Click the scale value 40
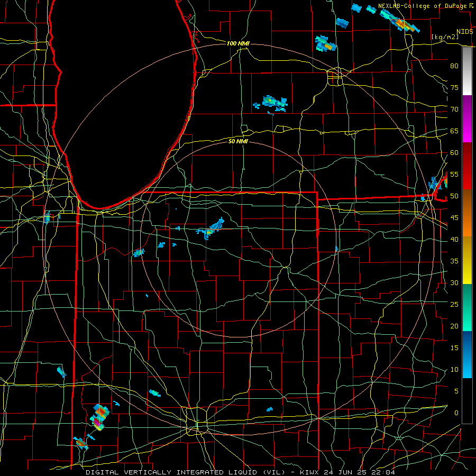 point(454,240)
